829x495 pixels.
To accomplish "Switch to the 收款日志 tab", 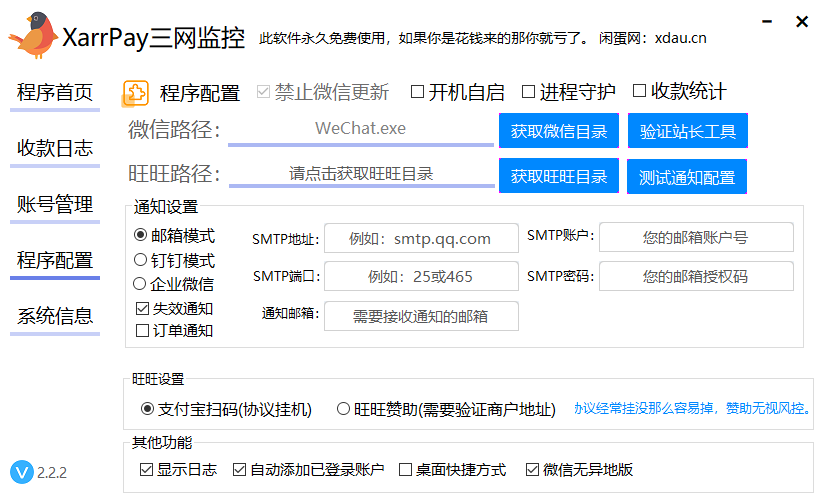I will click(55, 148).
